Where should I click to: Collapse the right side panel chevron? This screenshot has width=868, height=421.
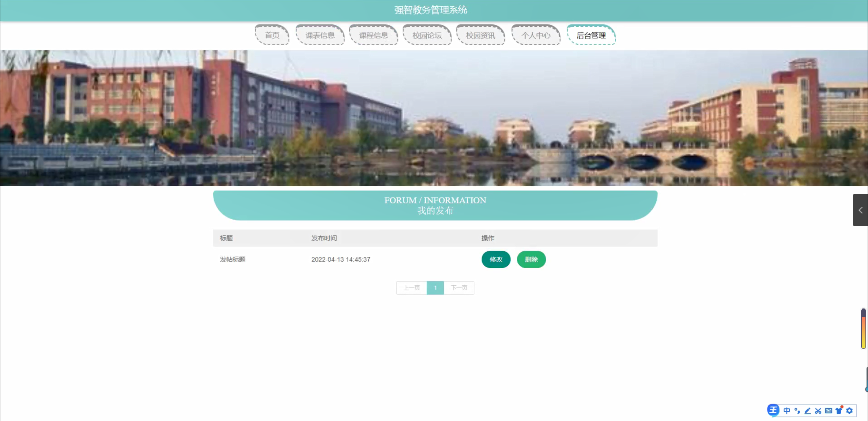(x=861, y=210)
